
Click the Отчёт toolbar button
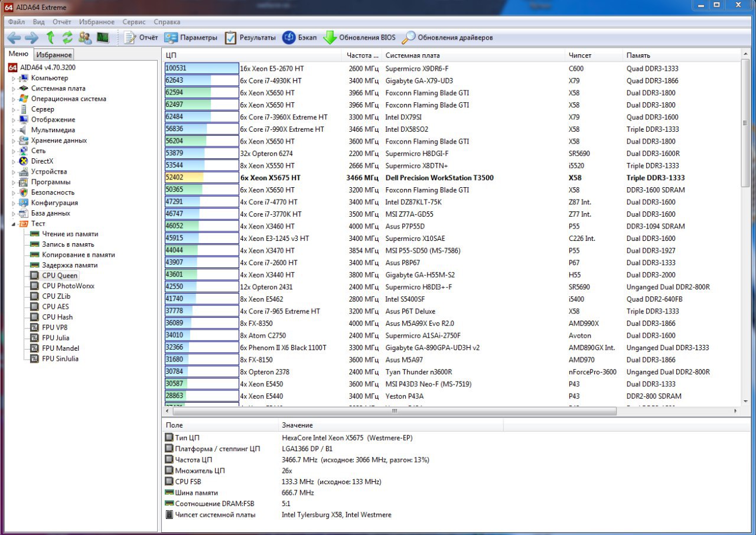pos(141,38)
